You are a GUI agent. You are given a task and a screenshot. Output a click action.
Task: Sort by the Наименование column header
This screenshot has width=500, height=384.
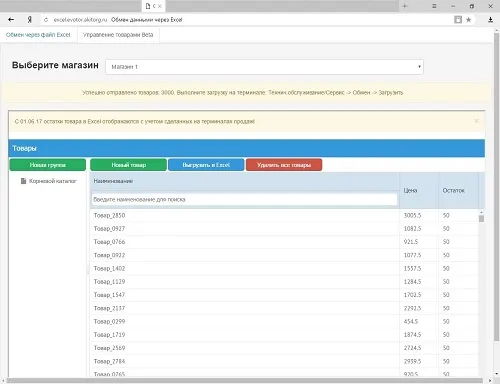pos(113,181)
